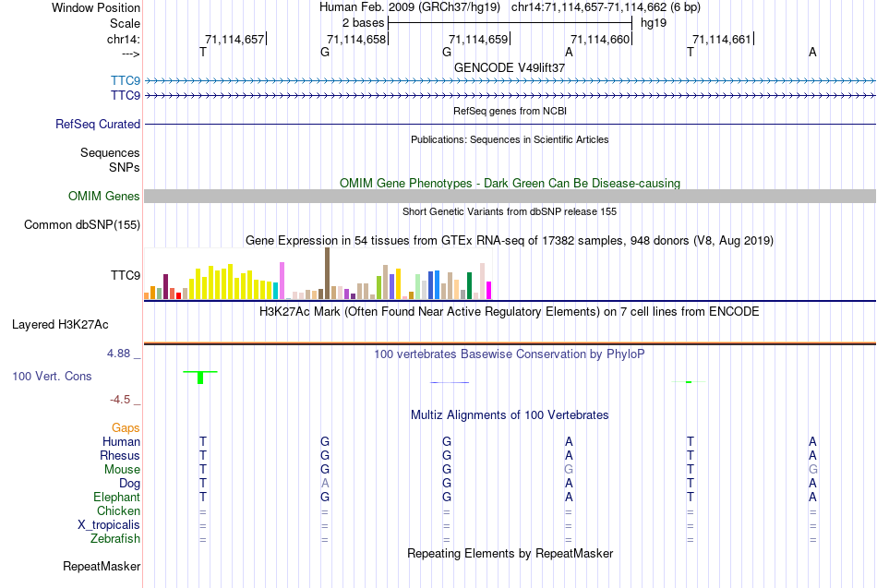Click 'Multiz Alignments of 100 Vertebrates' title
Viewport: 877px width, 588px height.
click(510, 414)
